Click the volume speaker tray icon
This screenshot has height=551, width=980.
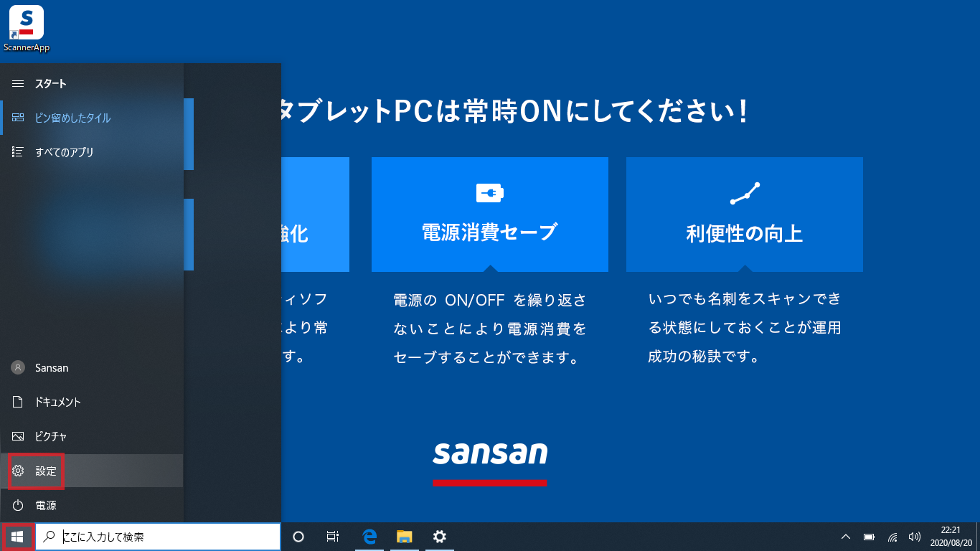914,537
